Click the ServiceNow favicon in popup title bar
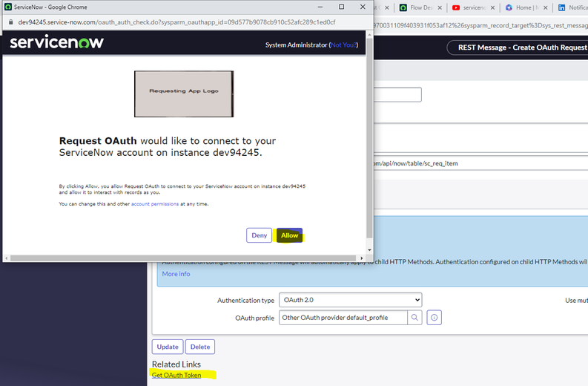Viewport: 588px width, 386px height. [x=8, y=7]
